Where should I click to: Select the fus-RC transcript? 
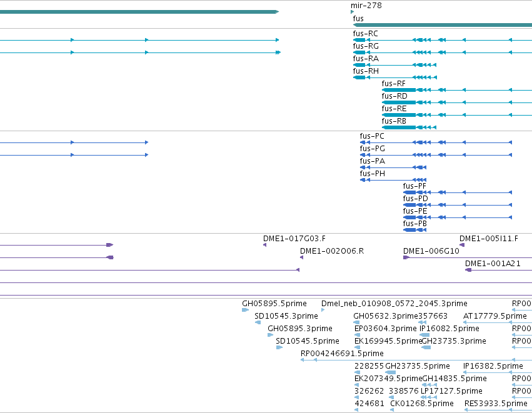pos(443,40)
